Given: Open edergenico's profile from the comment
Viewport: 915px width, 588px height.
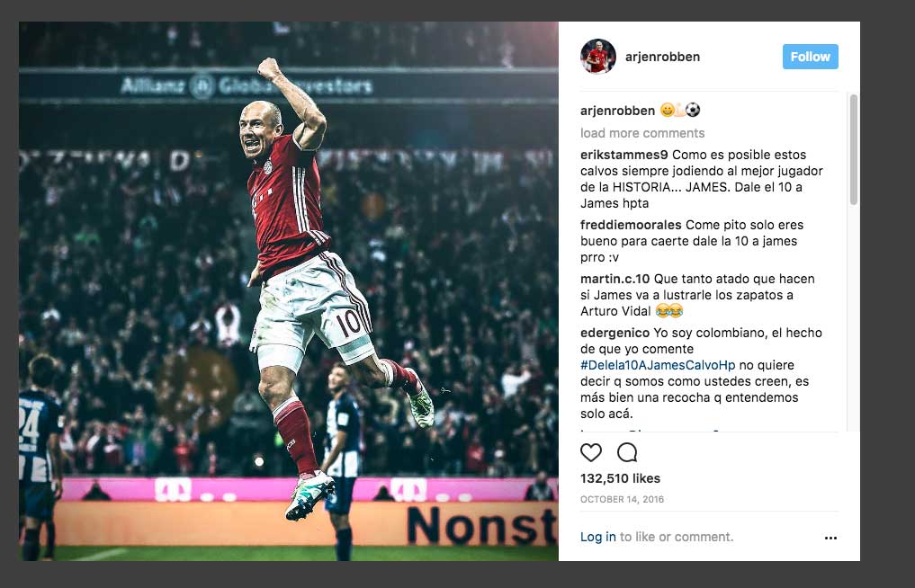Looking at the screenshot, I should click(x=614, y=333).
